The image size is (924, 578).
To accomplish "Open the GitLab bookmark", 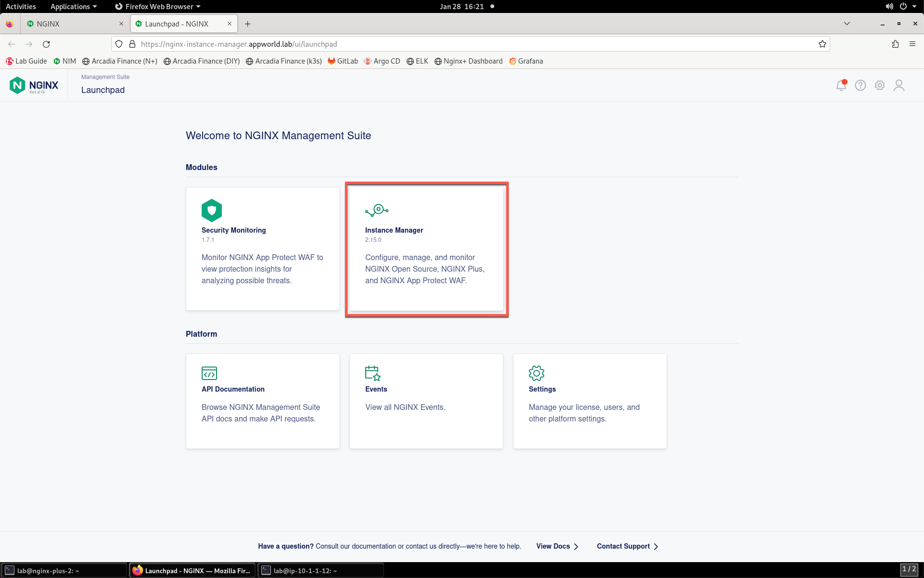I will [343, 61].
